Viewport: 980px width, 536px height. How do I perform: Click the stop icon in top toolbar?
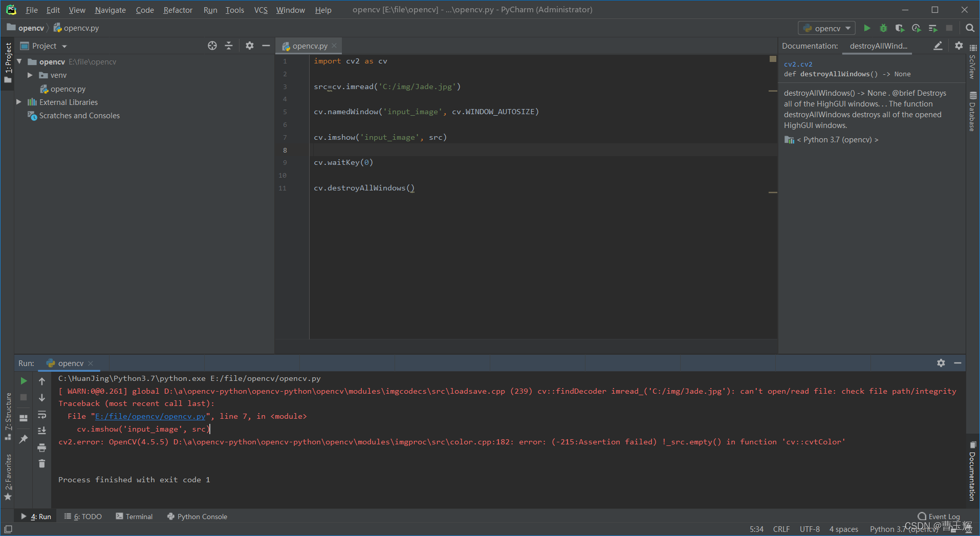click(x=949, y=28)
